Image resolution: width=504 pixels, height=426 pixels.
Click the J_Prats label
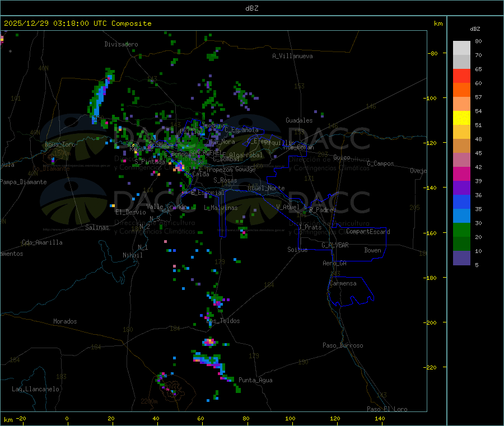coord(310,227)
